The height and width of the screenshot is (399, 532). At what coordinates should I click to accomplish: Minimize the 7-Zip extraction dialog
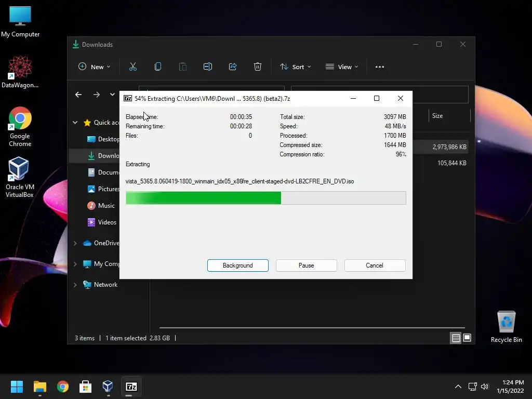[353, 98]
